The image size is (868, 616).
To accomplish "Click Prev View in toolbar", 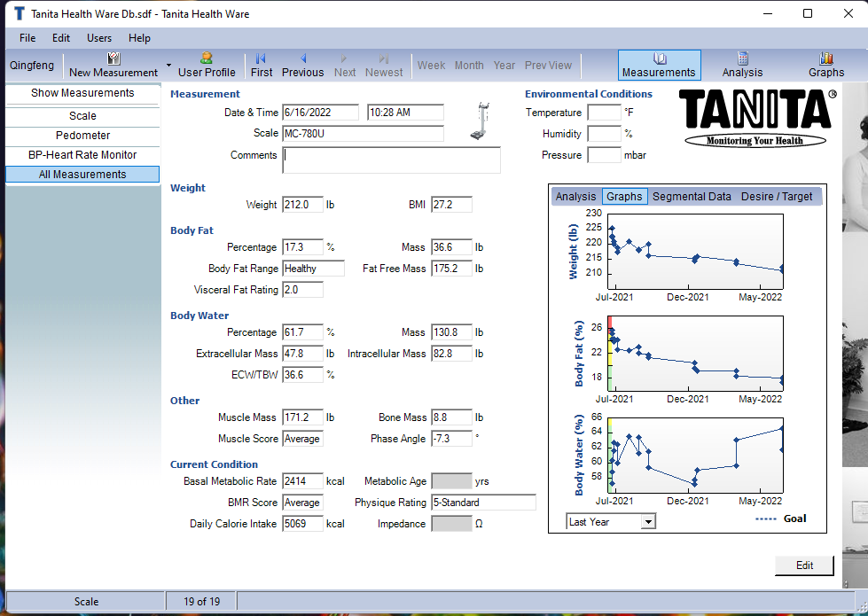I will click(x=548, y=66).
